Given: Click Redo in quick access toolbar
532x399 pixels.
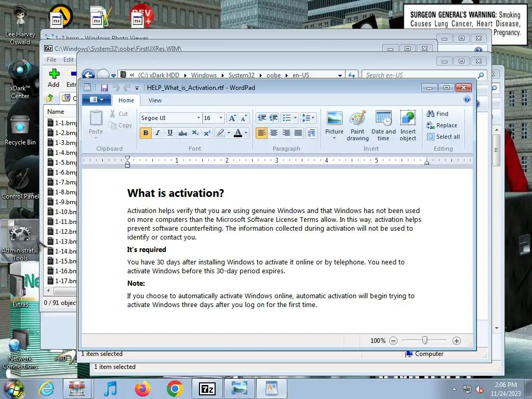Looking at the screenshot, I should click(x=127, y=87).
